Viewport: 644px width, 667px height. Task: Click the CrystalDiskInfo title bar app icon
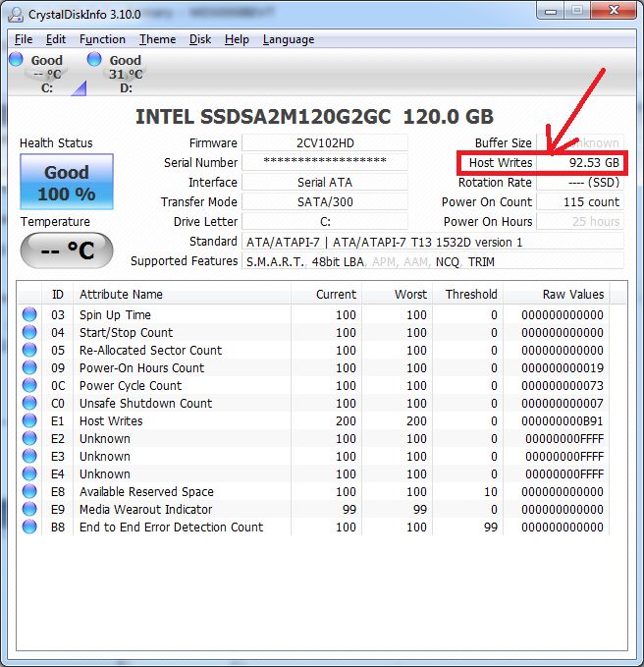coord(16,14)
